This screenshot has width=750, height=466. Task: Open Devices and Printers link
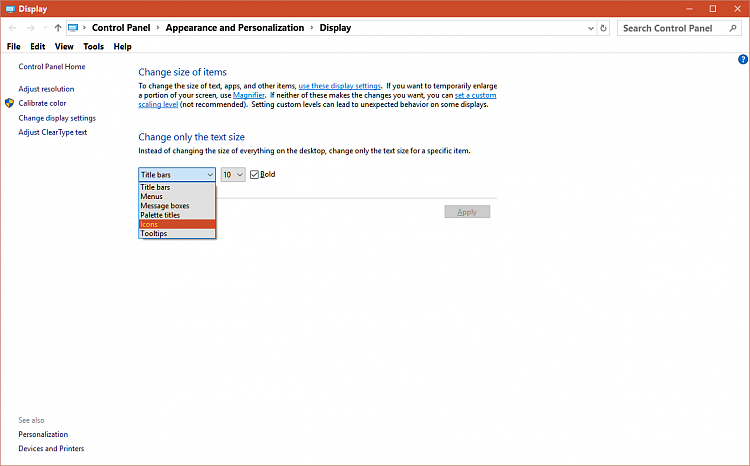[x=51, y=448]
